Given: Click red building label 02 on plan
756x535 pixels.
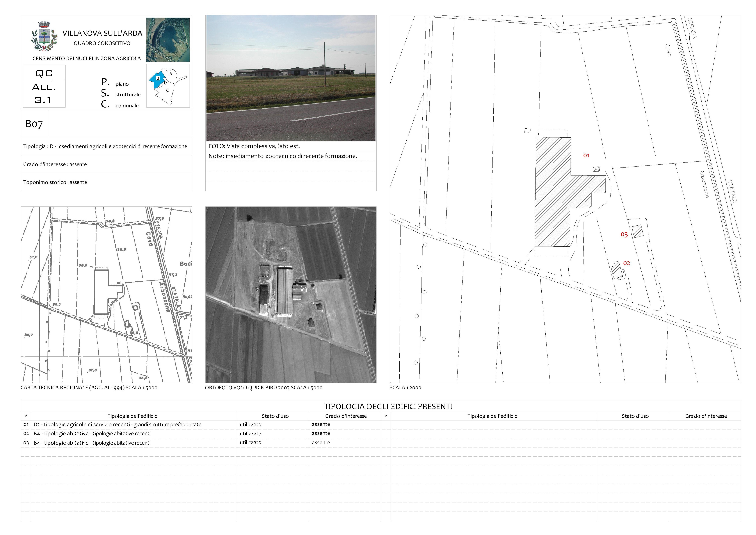Looking at the screenshot, I should [626, 263].
